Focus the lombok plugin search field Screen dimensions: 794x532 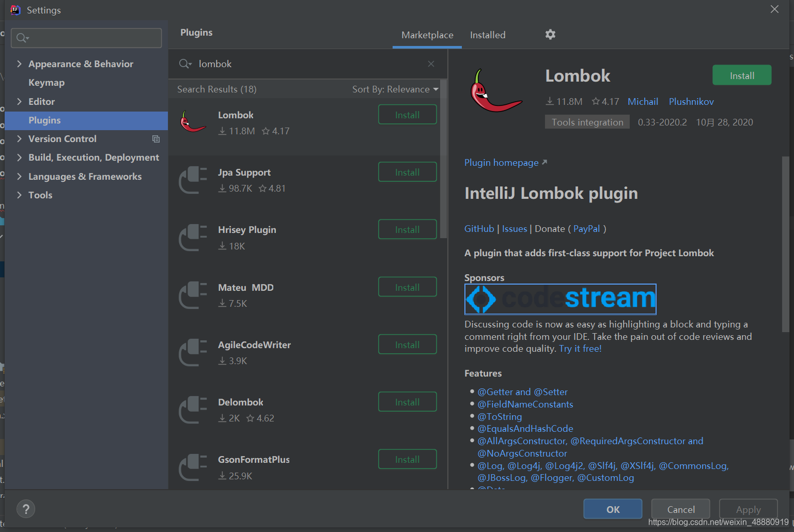coord(308,64)
